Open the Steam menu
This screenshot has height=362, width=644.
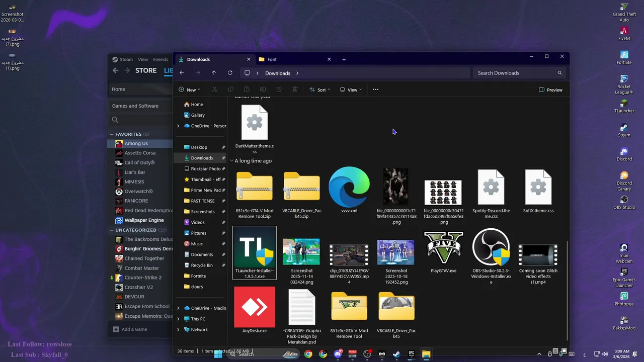126,59
